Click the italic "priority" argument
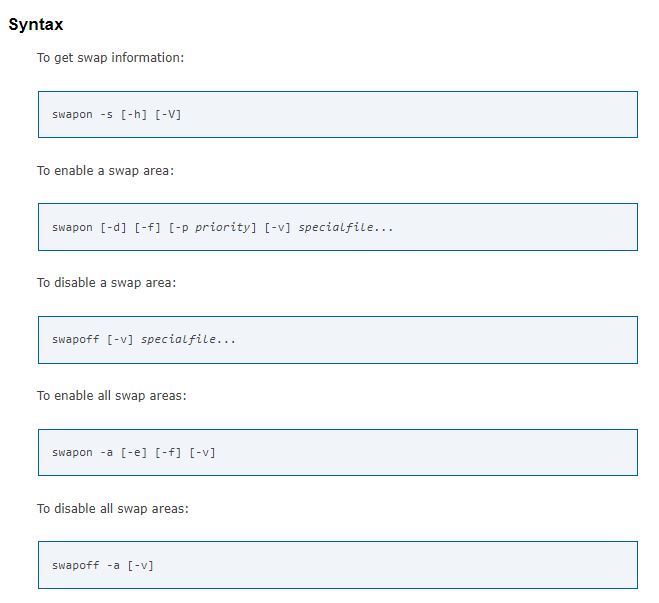The height and width of the screenshot is (603, 659). (222, 228)
